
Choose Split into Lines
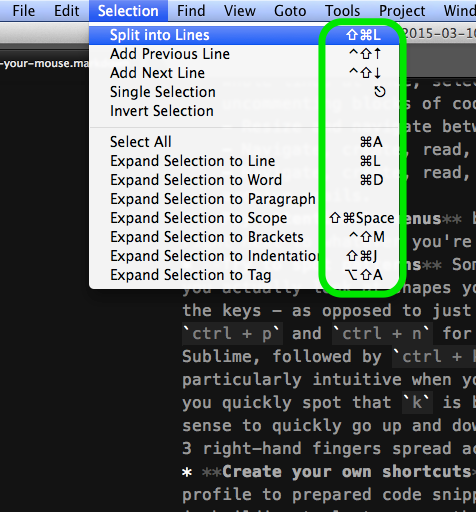click(x=244, y=35)
